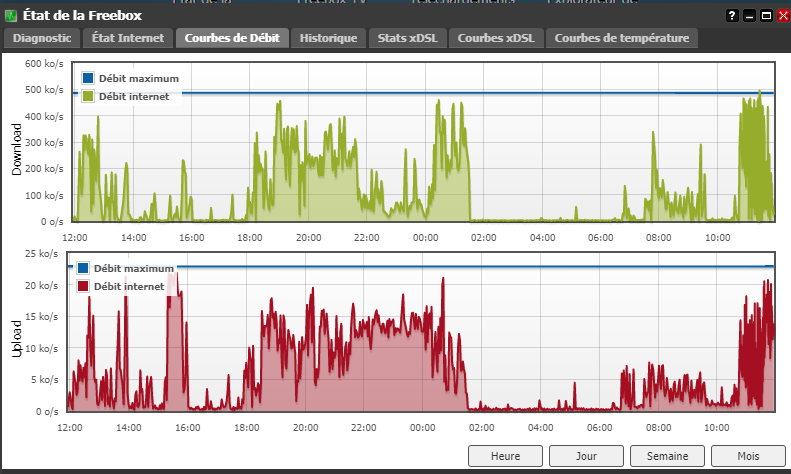This screenshot has height=474, width=791.
Task: Click blue Débit maximum swatch in Upload legend
Action: click(x=83, y=268)
